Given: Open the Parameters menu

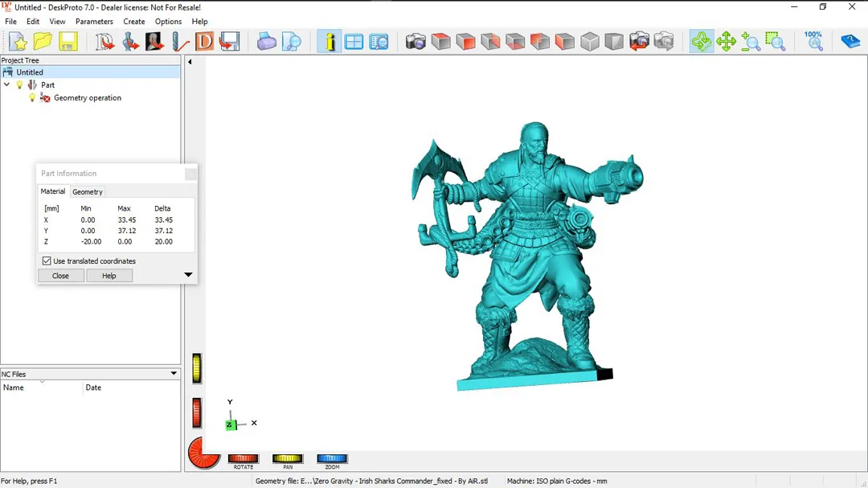Looking at the screenshot, I should point(94,22).
